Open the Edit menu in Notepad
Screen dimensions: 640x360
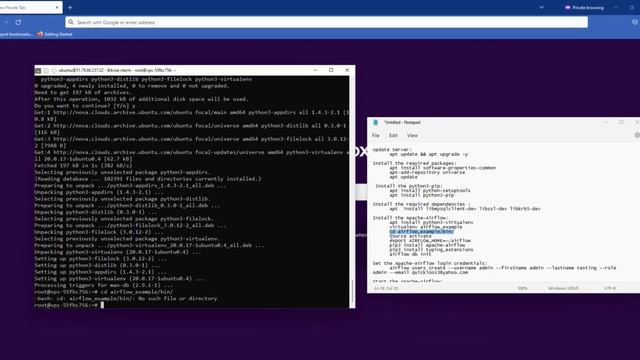tap(393, 136)
